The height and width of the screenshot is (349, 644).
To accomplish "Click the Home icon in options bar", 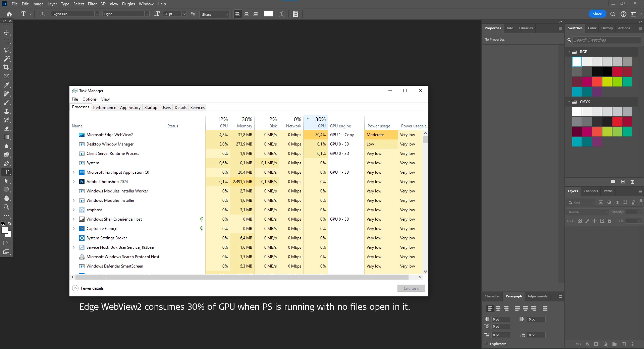I will click(9, 14).
